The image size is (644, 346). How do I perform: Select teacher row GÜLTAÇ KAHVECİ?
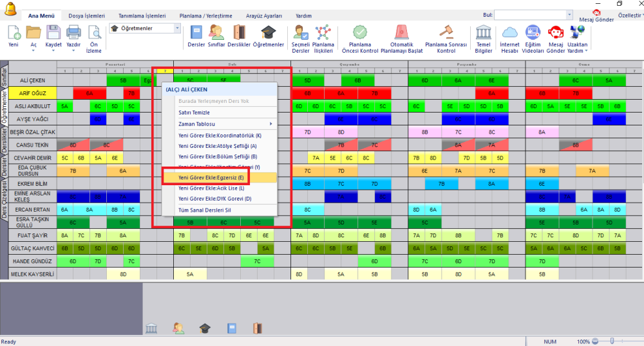[x=33, y=248]
